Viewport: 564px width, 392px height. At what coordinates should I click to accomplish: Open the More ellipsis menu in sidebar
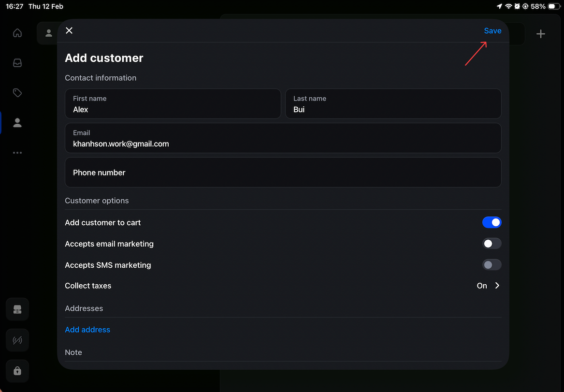point(17,153)
